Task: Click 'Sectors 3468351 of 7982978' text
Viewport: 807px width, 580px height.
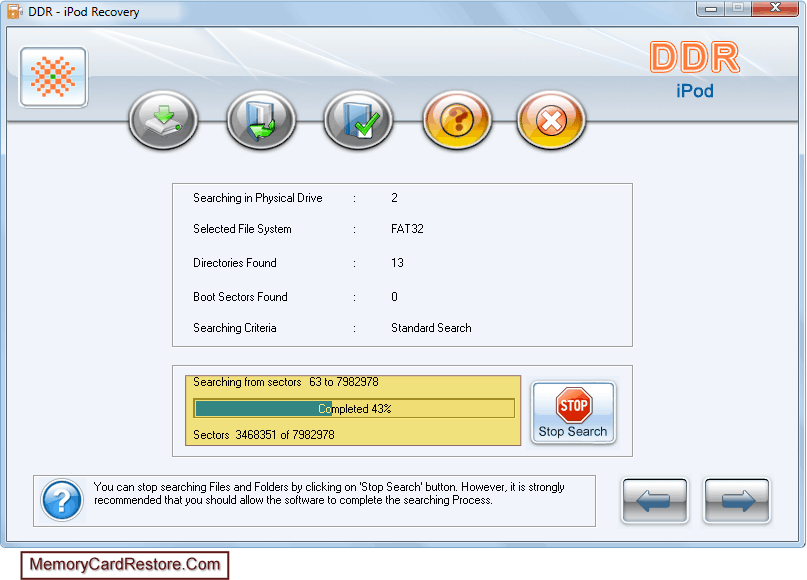Action: coord(264,435)
